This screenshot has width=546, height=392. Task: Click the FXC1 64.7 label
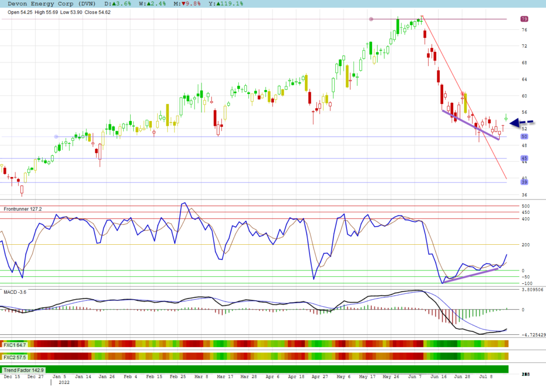click(x=14, y=345)
